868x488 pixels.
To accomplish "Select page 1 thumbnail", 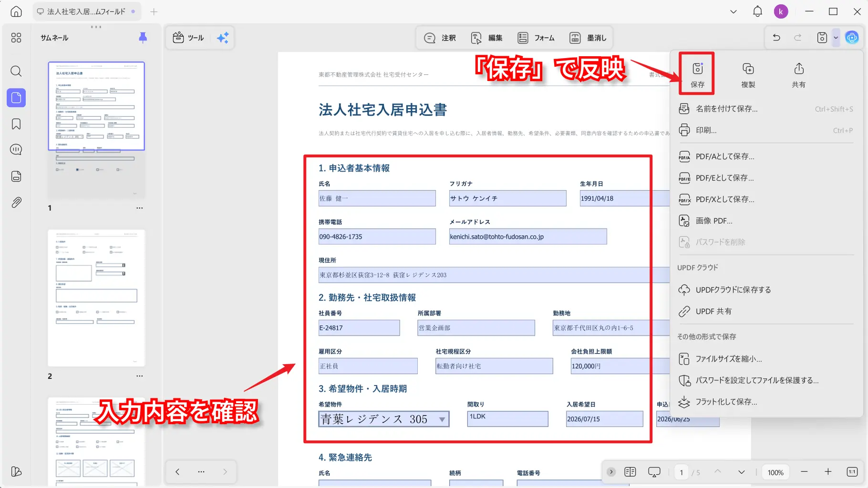I will [96, 130].
